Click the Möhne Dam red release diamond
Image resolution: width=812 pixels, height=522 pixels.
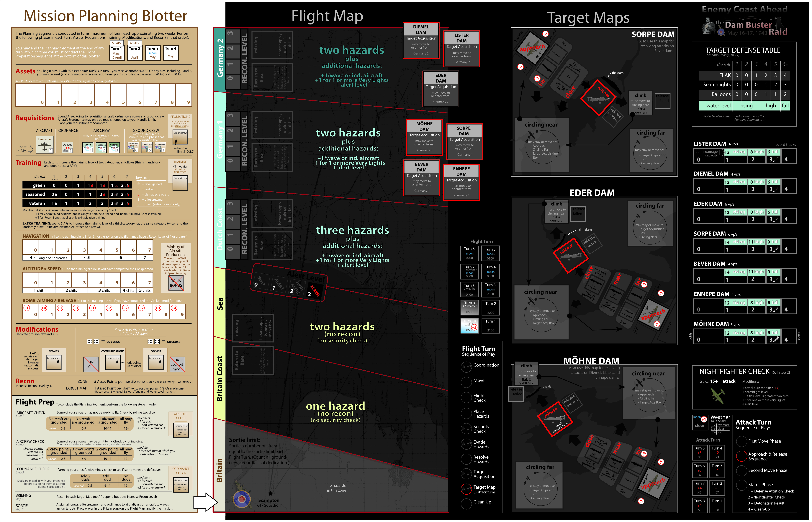coord(555,419)
